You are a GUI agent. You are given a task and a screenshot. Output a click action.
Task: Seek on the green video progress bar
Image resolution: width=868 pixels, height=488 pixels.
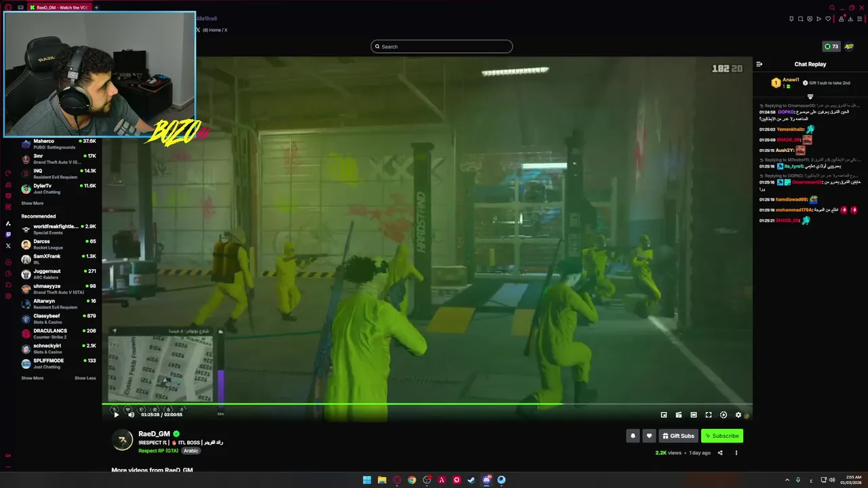(x=427, y=405)
